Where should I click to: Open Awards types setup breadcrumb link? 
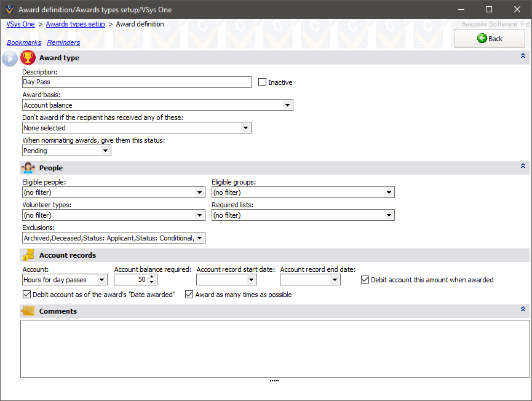click(75, 24)
